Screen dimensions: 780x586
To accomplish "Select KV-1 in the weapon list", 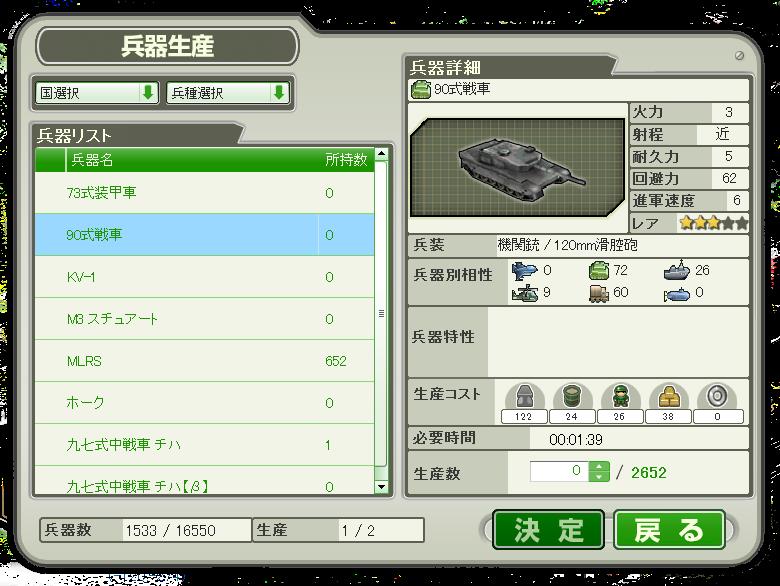I will 204,277.
